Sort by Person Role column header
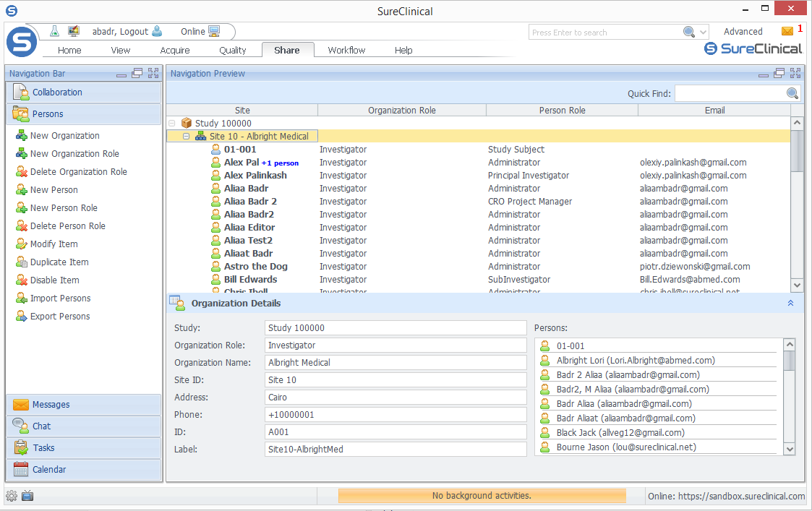This screenshot has width=812, height=511. [562, 111]
